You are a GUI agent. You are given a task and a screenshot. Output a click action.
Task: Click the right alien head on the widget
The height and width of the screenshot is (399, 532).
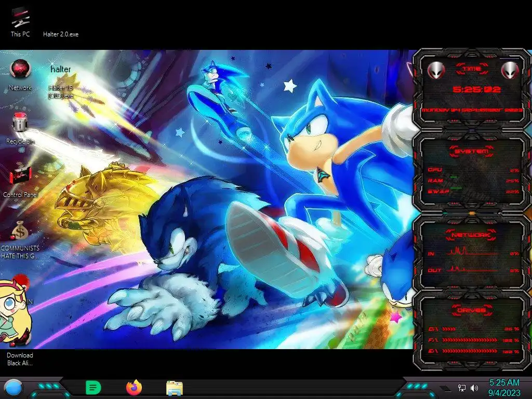coord(510,71)
